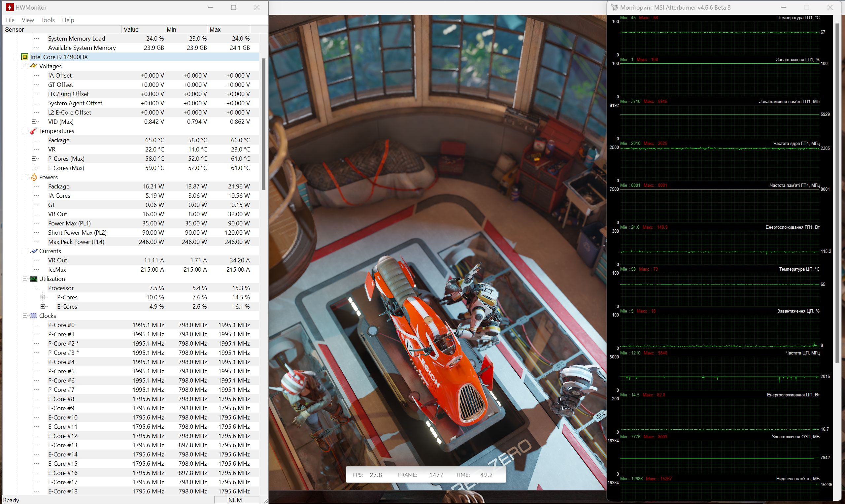Open the Help menu in HWMonitor
This screenshot has width=845, height=504.
point(68,20)
